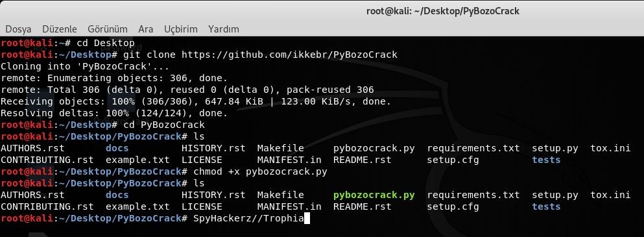Click requirements.txt in the first ls output
The width and height of the screenshot is (644, 237).
pyautogui.click(x=473, y=148)
